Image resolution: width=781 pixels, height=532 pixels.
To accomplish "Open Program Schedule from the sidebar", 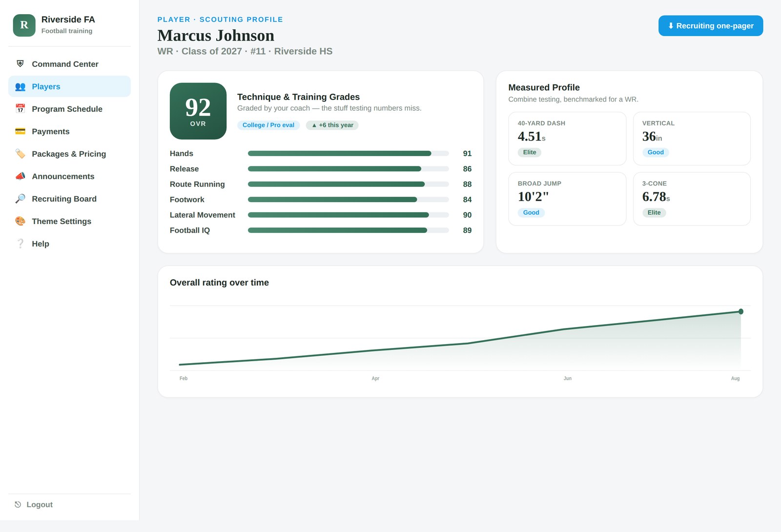I will click(x=69, y=109).
